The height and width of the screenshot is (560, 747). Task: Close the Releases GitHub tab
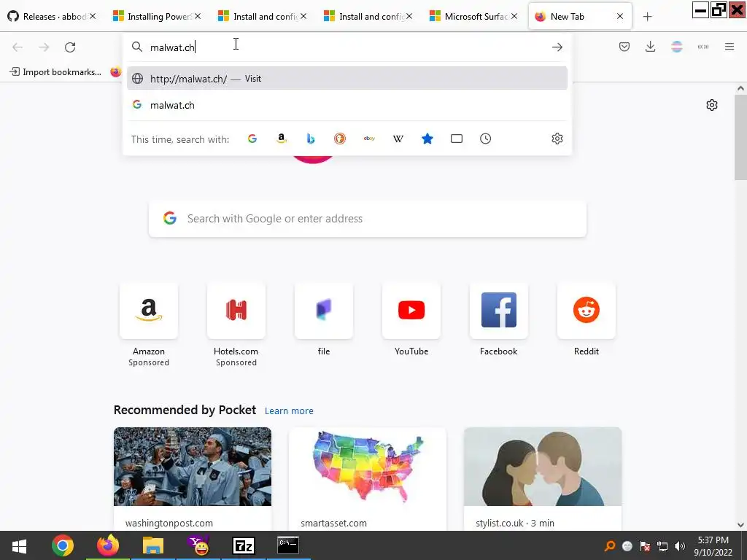[x=93, y=16]
